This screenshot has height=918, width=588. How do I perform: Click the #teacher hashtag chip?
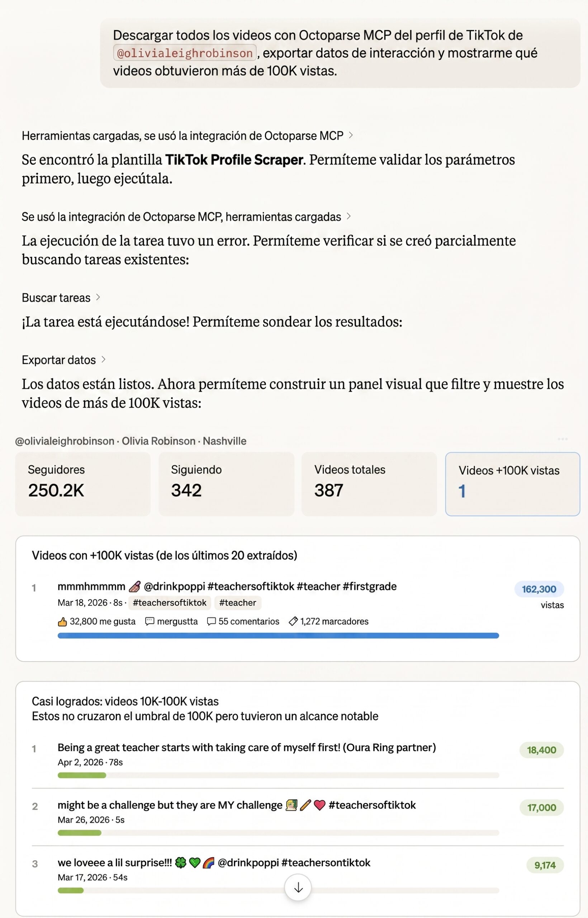237,602
